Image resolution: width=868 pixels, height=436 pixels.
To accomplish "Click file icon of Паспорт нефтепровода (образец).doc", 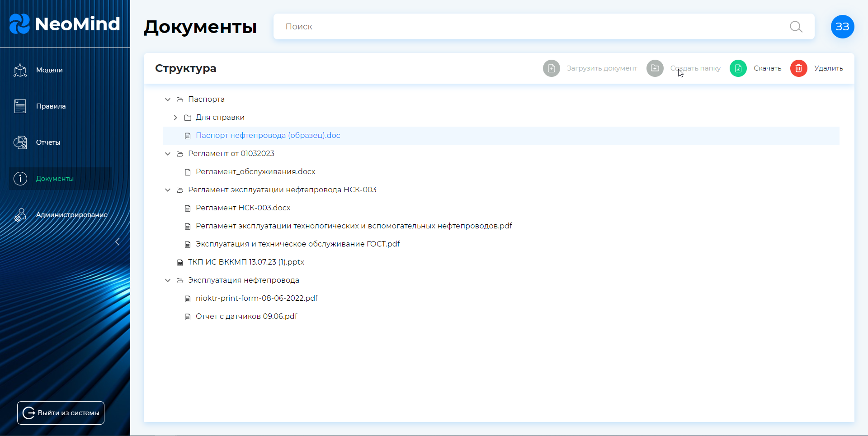I will tap(188, 136).
